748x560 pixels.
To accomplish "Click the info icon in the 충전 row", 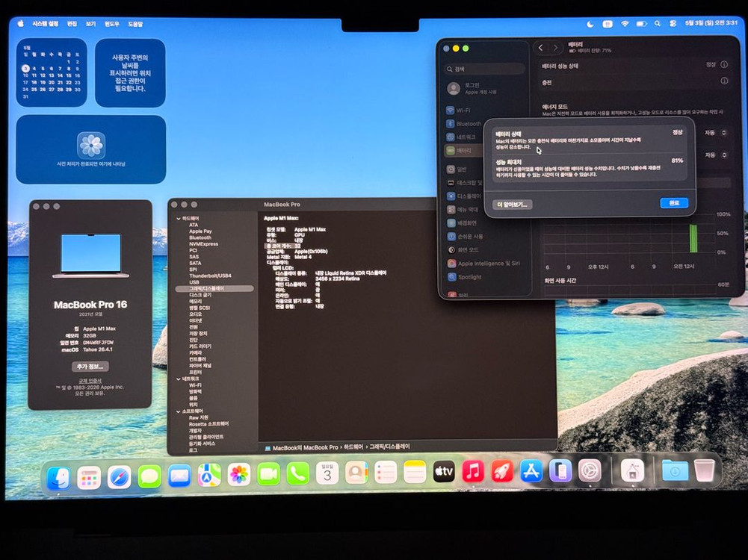I will 724,81.
